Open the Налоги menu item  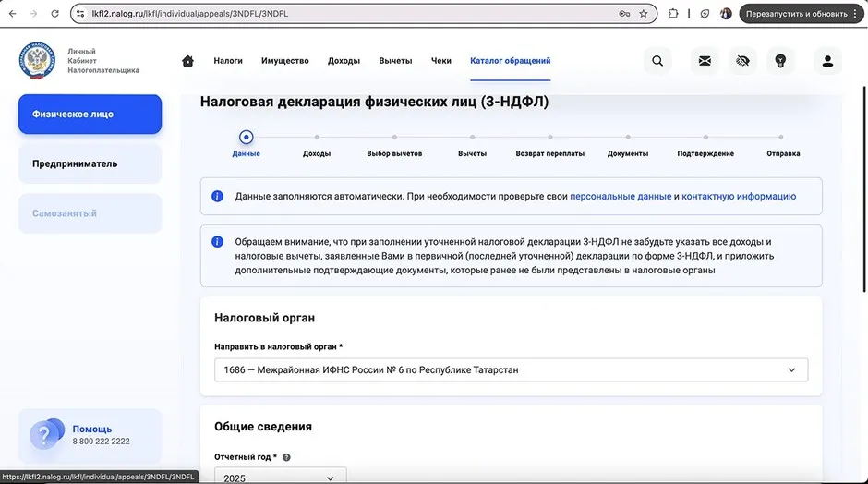(x=228, y=61)
